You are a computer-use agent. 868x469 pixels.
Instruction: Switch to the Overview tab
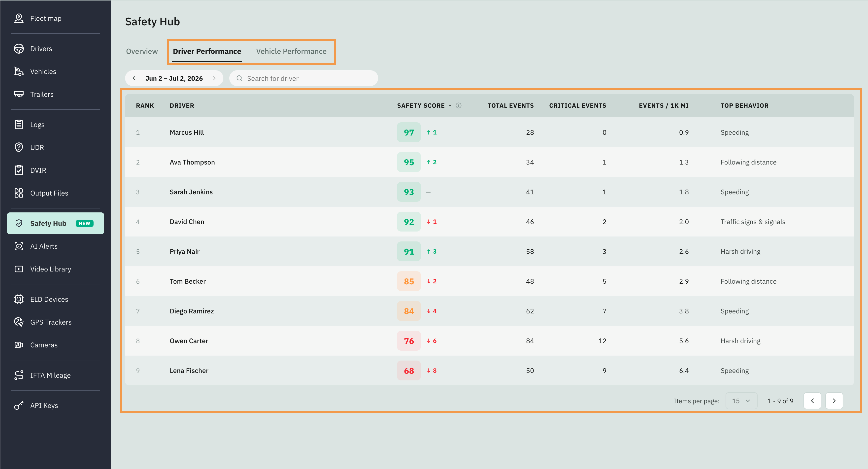[x=142, y=51]
